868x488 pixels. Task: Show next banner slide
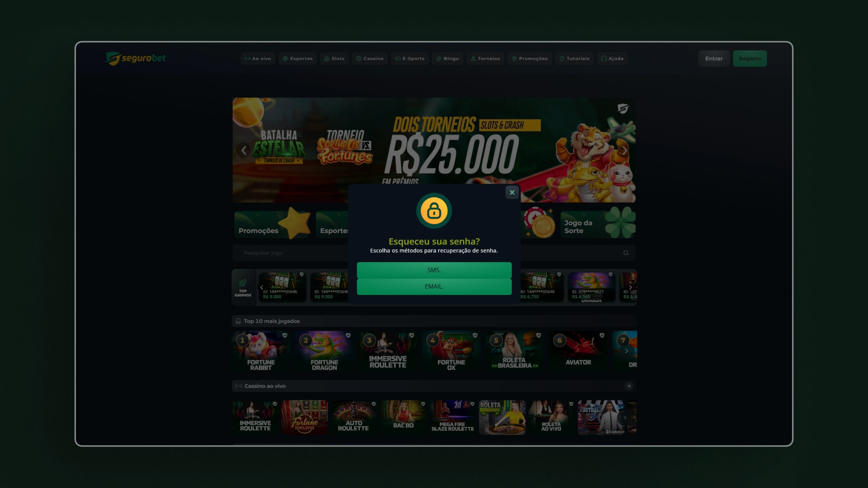(x=624, y=150)
